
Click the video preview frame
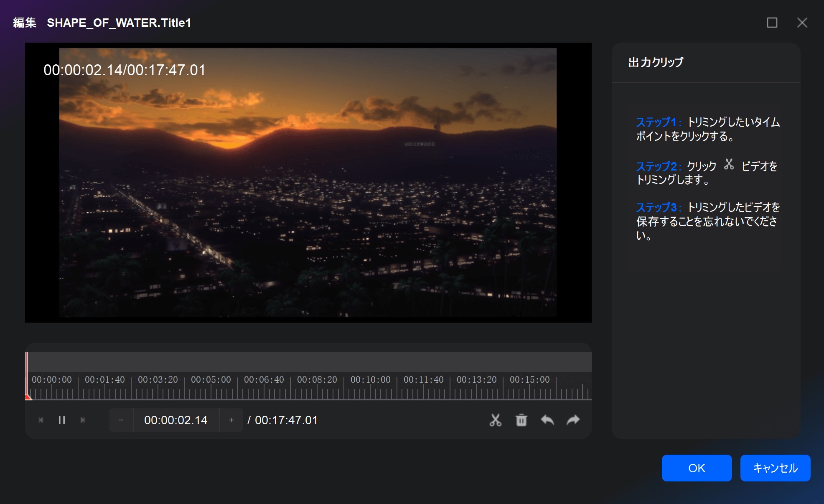tap(308, 183)
